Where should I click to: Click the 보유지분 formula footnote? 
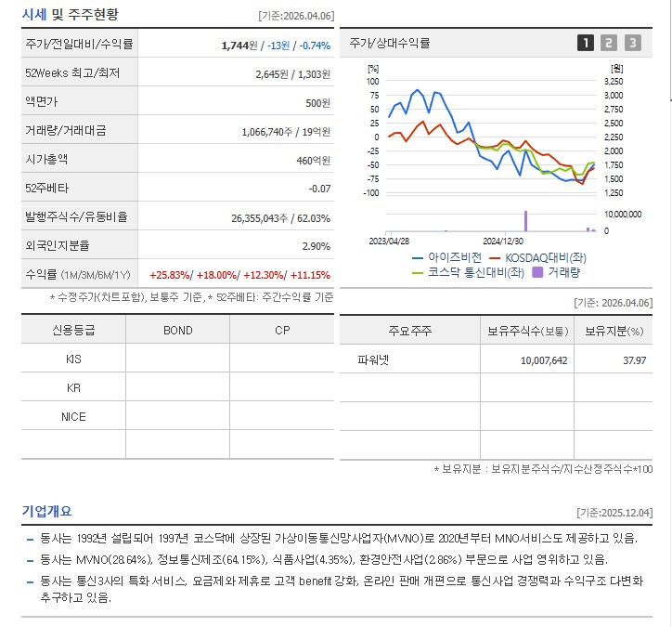[543, 469]
